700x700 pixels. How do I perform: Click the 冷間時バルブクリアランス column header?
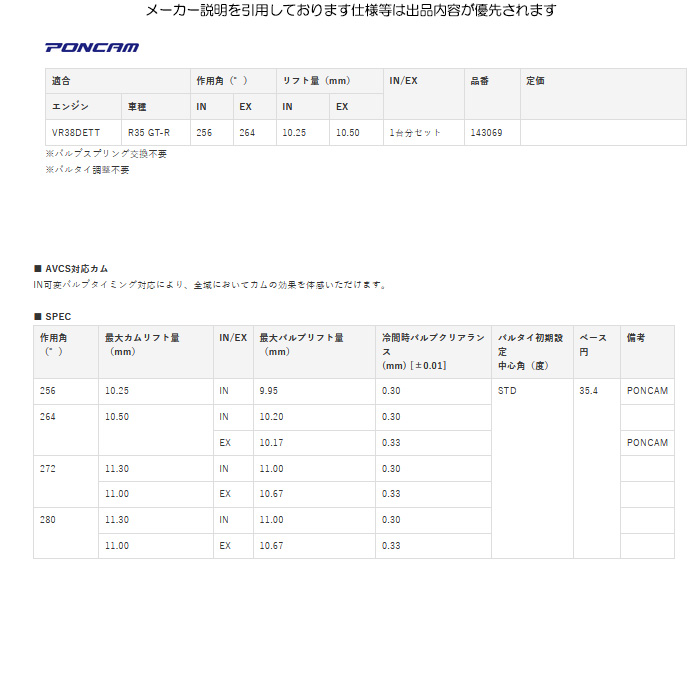click(x=433, y=352)
